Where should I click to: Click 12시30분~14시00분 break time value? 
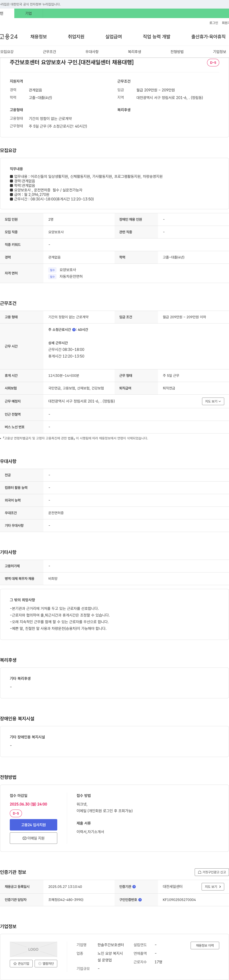point(64,375)
